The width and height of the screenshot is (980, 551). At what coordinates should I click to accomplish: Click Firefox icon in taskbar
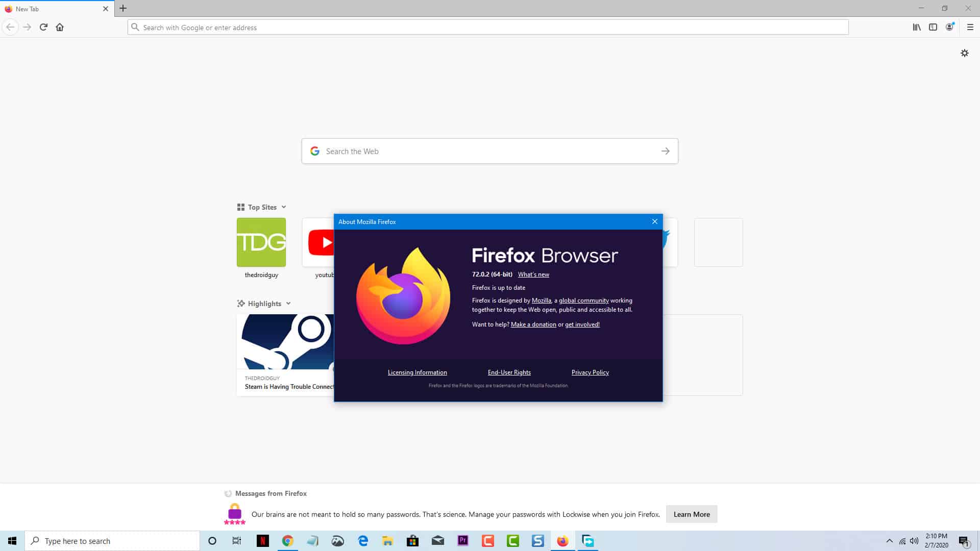562,540
